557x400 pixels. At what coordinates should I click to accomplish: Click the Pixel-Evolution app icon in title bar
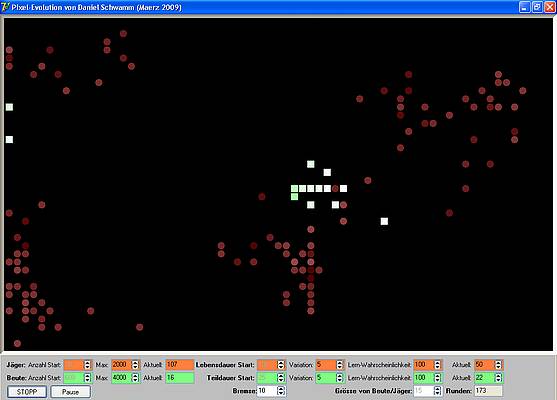[x=5, y=7]
